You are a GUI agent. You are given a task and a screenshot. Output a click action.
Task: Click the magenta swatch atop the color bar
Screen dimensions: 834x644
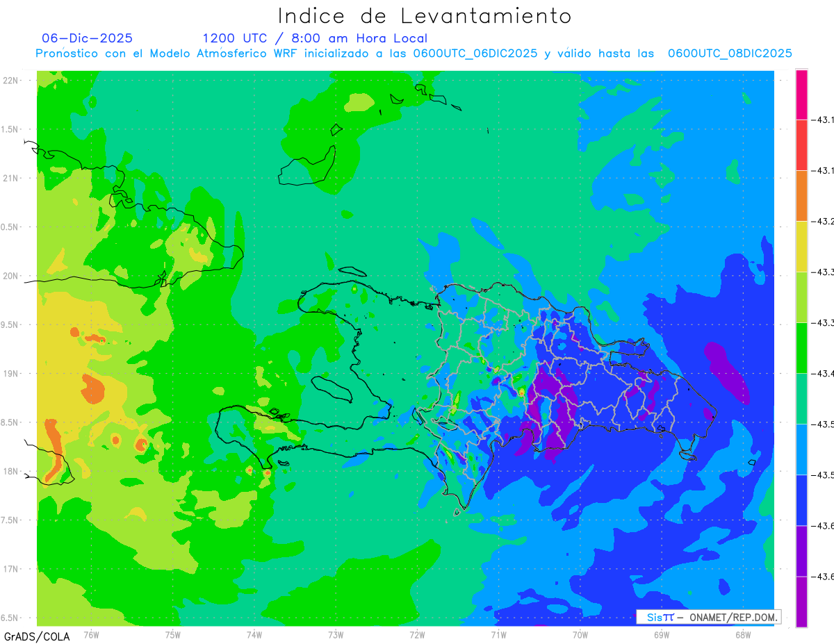coord(801,94)
